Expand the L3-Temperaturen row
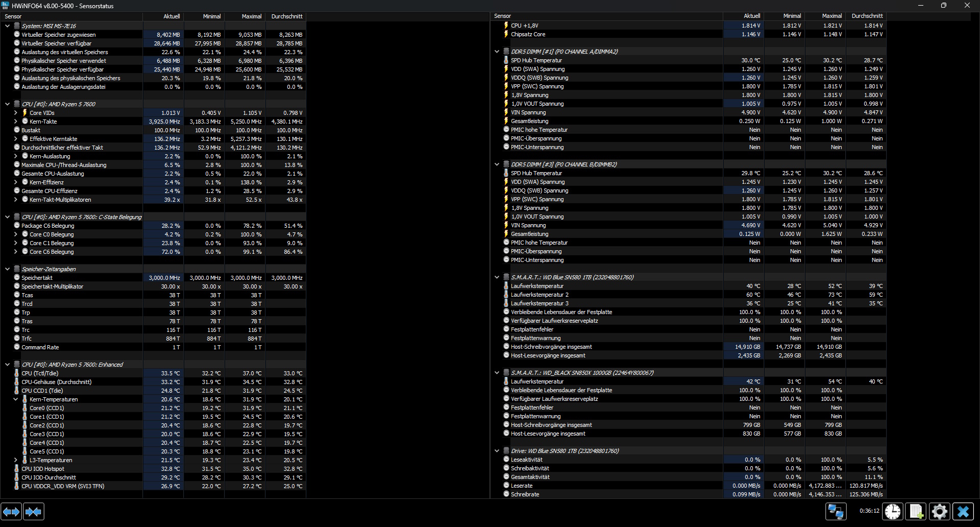980x527 pixels. click(x=16, y=460)
